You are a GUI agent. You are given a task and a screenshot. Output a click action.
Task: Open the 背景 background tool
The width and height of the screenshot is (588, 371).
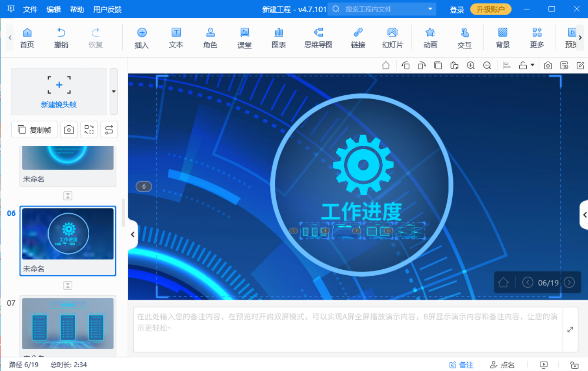503,37
